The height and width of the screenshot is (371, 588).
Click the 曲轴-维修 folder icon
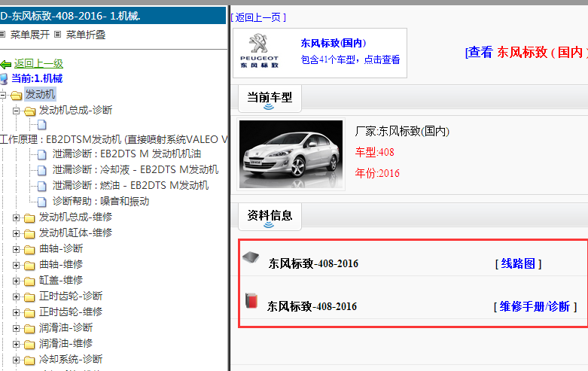(x=29, y=266)
